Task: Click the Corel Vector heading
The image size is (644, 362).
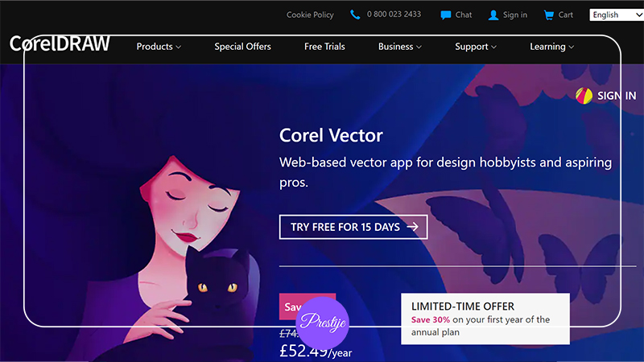Action: tap(331, 135)
